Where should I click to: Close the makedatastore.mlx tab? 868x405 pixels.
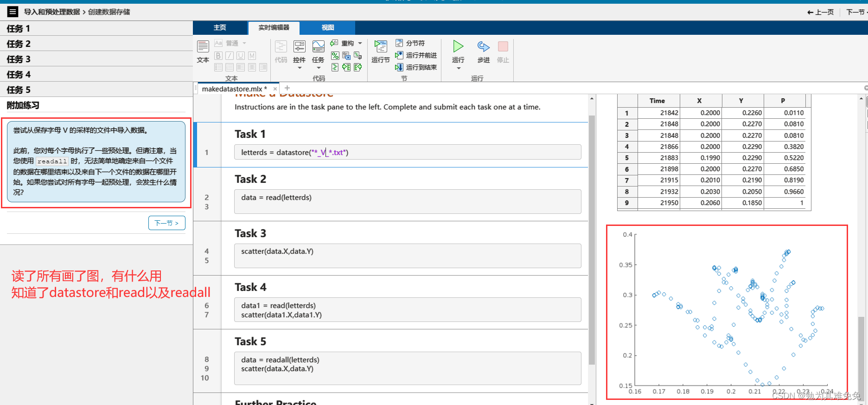pos(275,89)
